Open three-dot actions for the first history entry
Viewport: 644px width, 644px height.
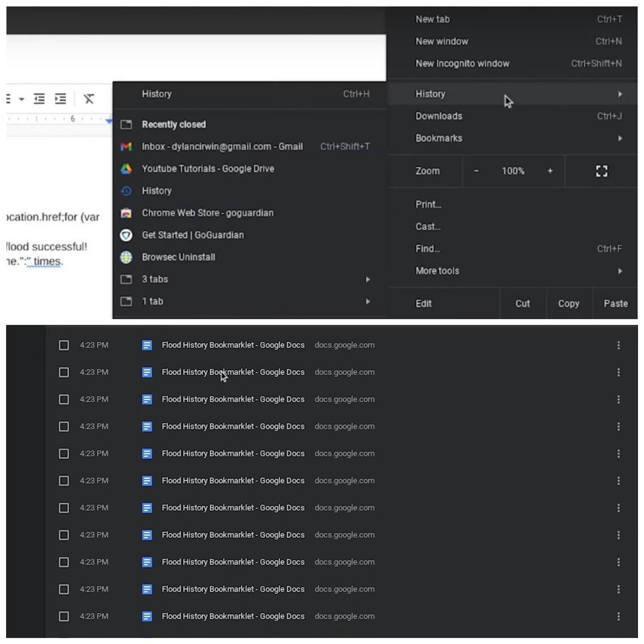(x=618, y=345)
